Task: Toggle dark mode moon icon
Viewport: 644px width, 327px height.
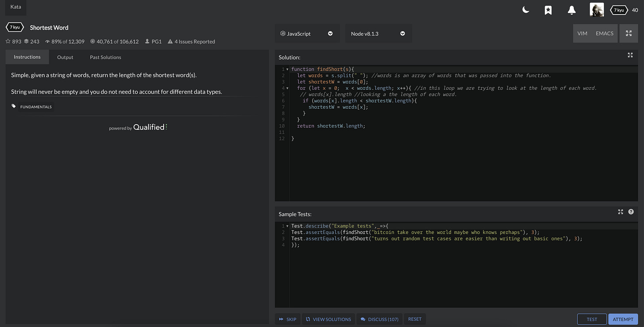Action: click(x=525, y=10)
